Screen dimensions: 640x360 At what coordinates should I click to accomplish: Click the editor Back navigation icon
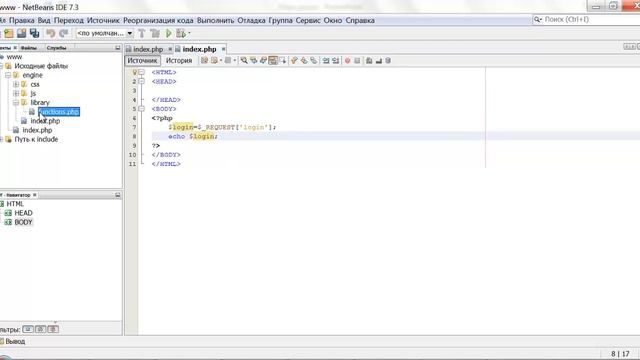(x=214, y=60)
